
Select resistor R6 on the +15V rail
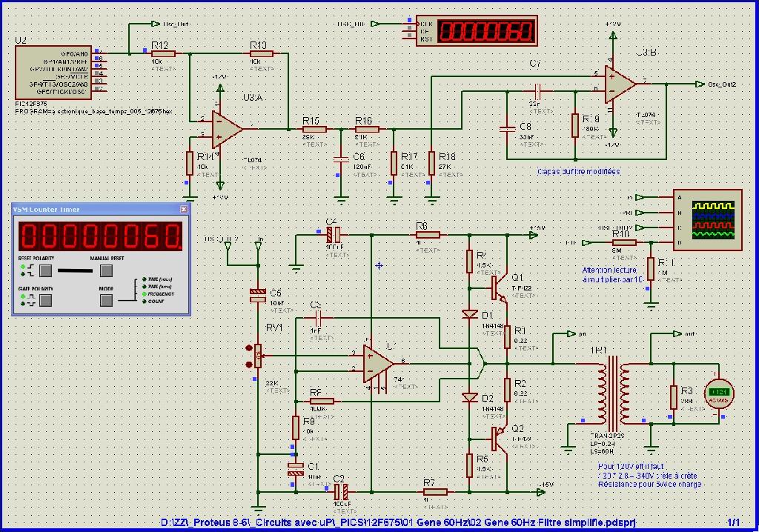(x=428, y=236)
